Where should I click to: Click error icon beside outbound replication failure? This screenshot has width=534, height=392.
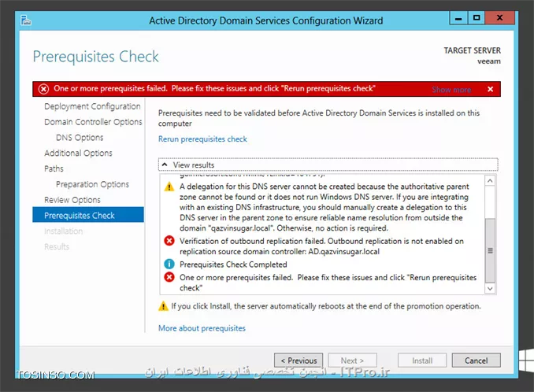point(169,241)
